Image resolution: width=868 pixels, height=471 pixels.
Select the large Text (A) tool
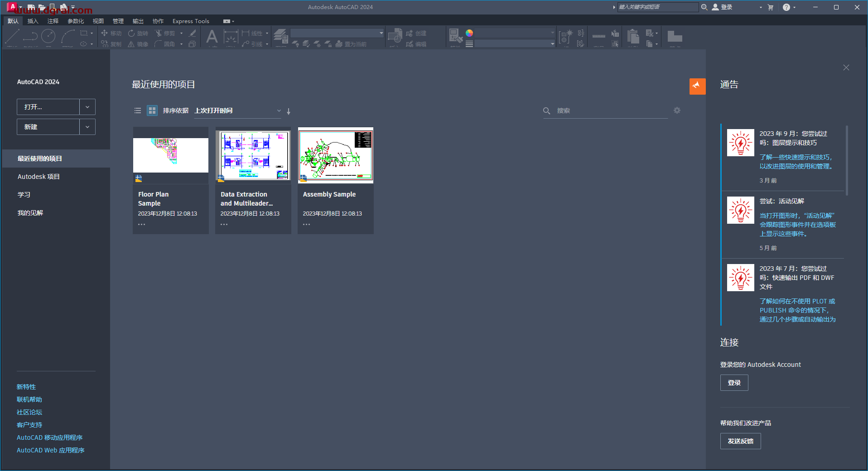click(x=212, y=37)
